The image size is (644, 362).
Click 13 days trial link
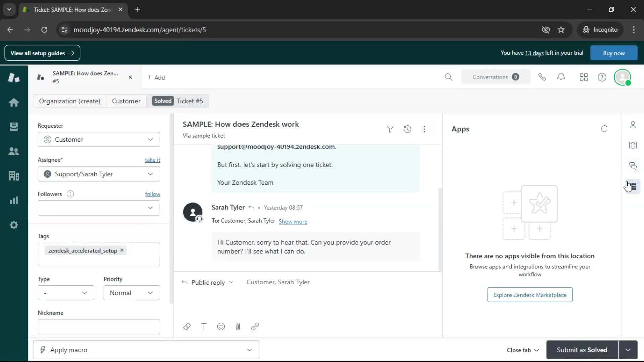pyautogui.click(x=534, y=53)
